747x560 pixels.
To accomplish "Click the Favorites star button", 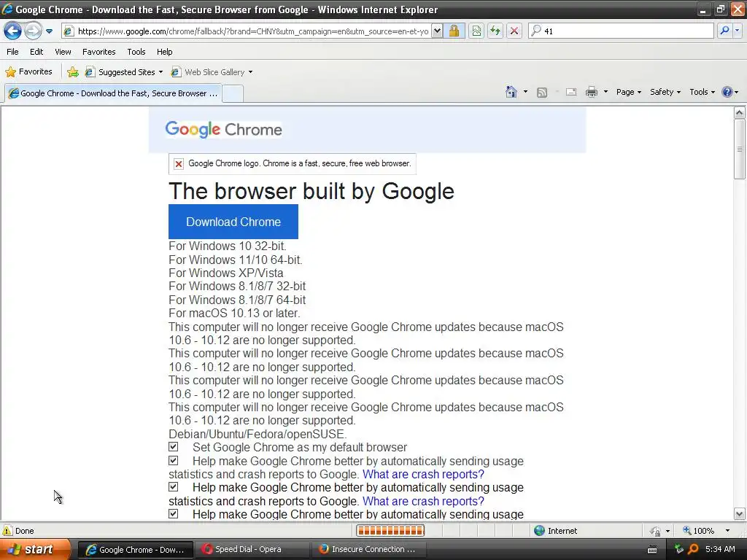I will coord(29,72).
